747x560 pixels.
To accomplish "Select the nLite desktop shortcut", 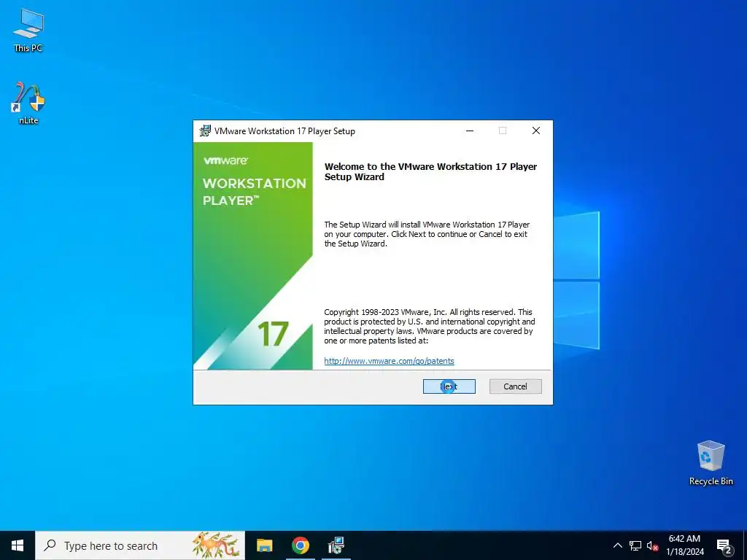I will point(28,104).
